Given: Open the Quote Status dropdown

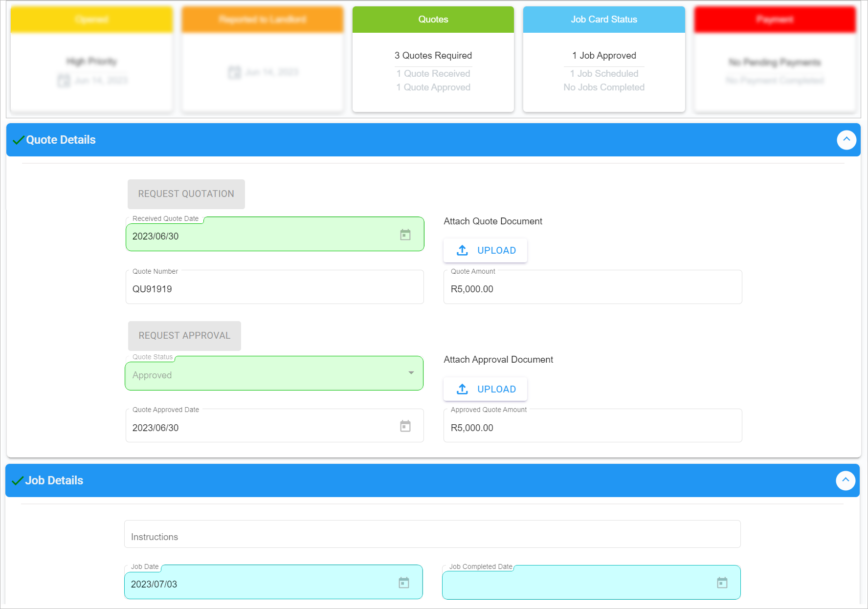Looking at the screenshot, I should [274, 373].
